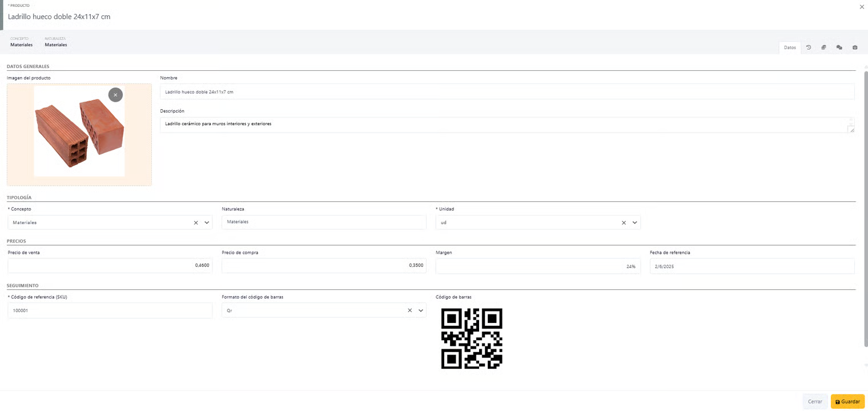Clear the barcode format selection
This screenshot has width=868, height=411.
tap(409, 310)
